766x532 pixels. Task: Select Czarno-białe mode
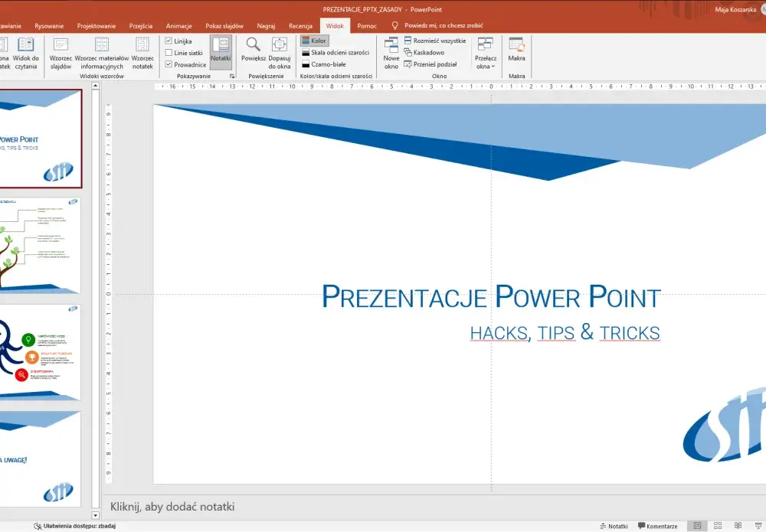324,64
